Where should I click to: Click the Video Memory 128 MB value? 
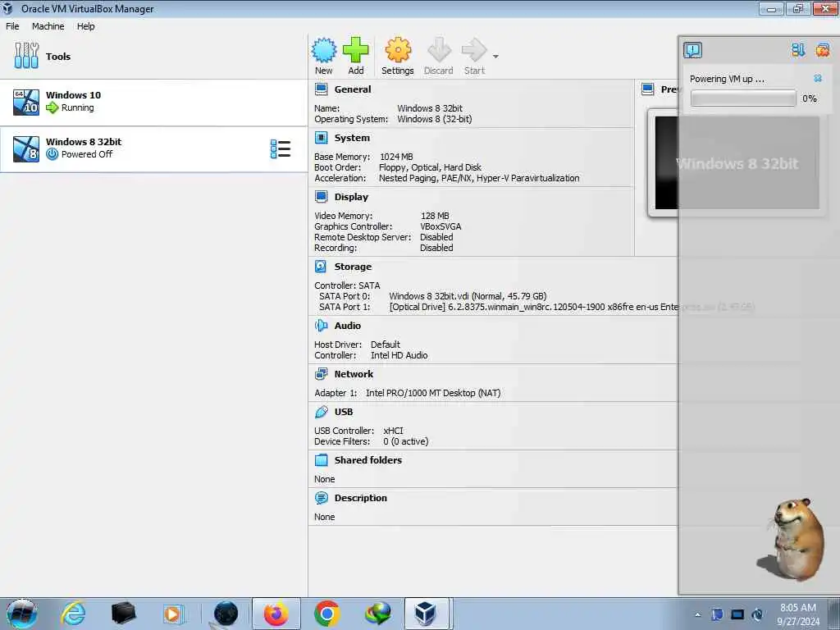click(435, 216)
